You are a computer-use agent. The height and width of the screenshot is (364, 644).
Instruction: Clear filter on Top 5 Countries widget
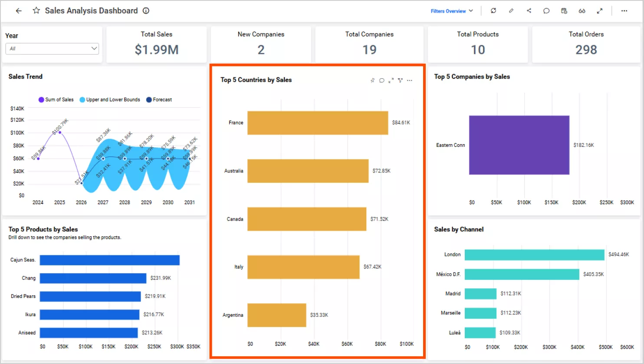tap(400, 80)
